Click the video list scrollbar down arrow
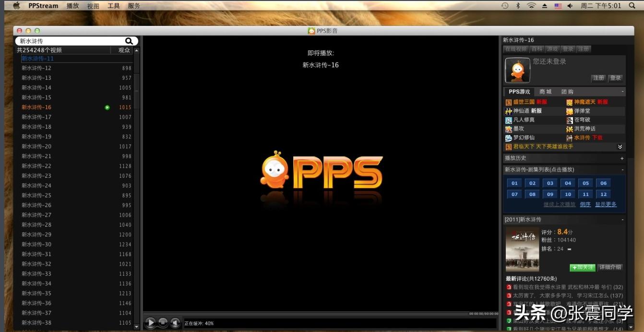The height and width of the screenshot is (332, 644). 136,327
